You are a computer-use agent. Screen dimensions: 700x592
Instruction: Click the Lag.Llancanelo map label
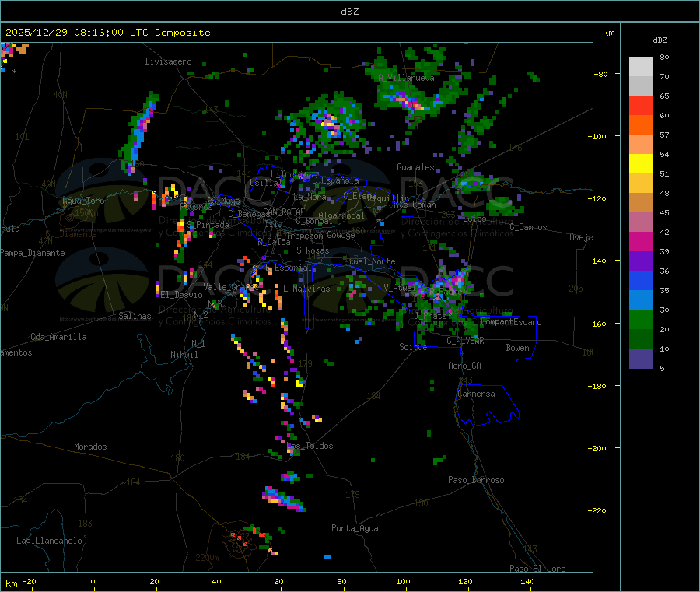click(50, 541)
